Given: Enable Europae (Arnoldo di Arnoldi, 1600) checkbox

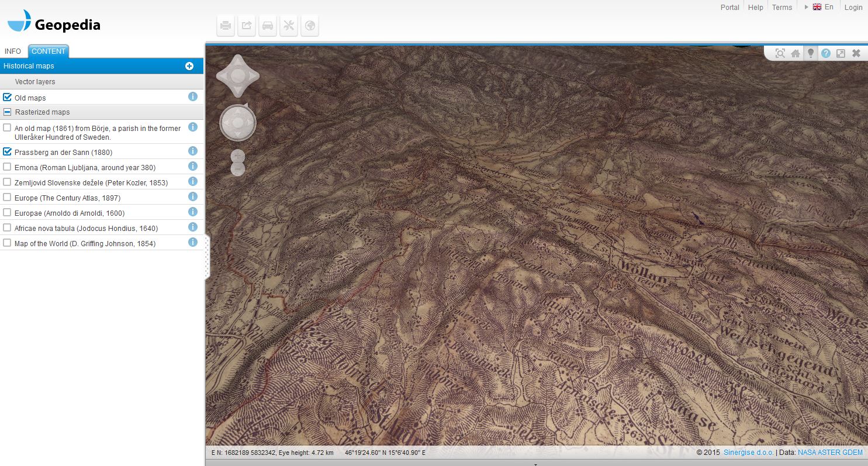Looking at the screenshot, I should (7, 212).
